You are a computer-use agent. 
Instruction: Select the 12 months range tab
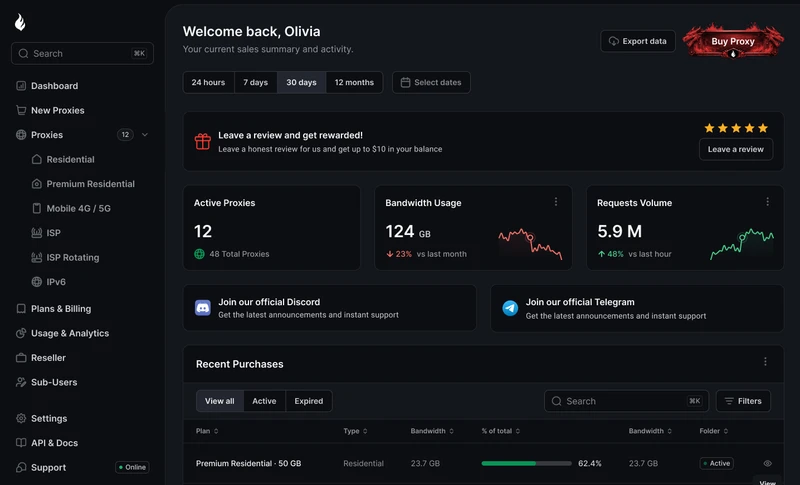(x=354, y=82)
